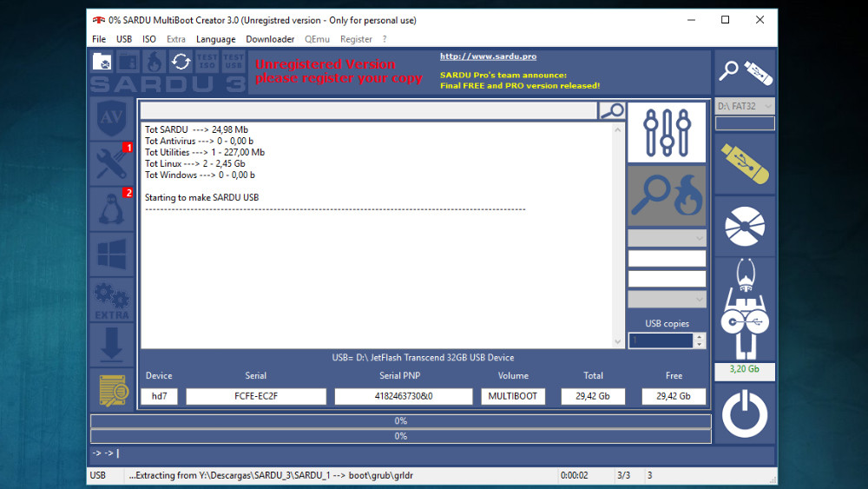Screen dimensions: 868x489
Task: Open the File menu
Action: 99,39
